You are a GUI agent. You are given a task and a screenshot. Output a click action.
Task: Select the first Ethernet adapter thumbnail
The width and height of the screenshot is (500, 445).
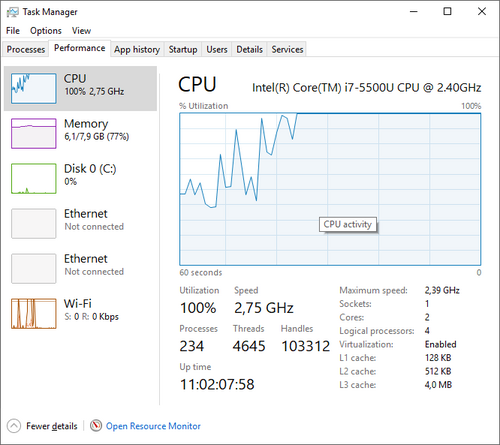34,224
